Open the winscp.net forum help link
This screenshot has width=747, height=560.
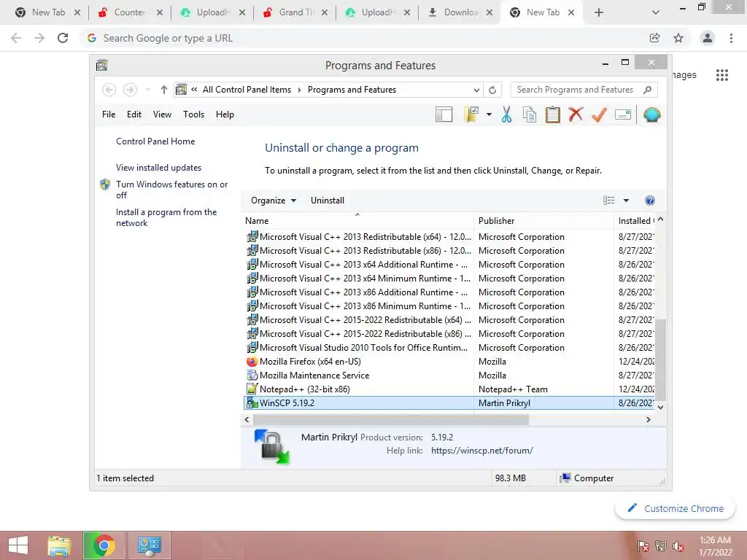coord(481,451)
